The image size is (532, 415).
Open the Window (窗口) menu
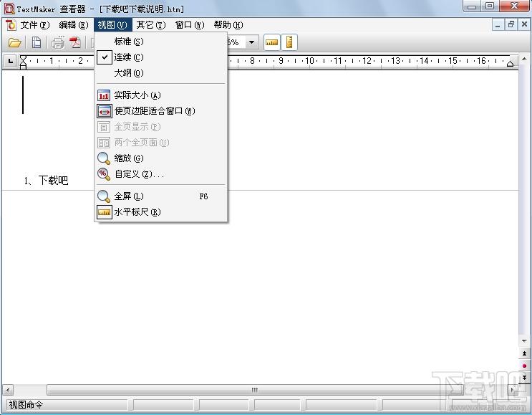point(190,25)
